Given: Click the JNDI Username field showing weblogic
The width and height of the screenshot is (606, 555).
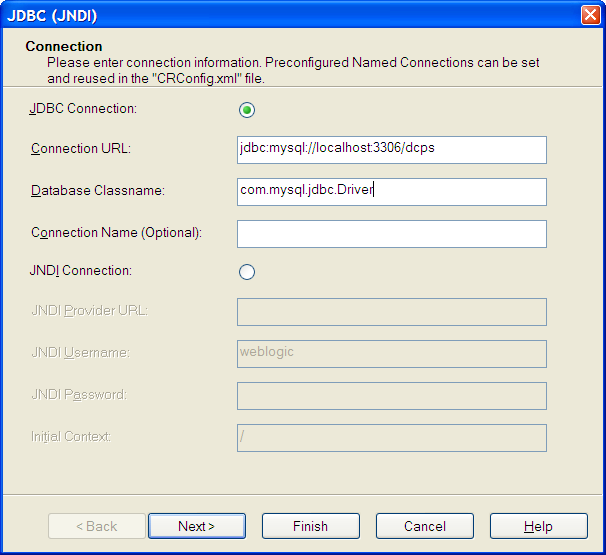Looking at the screenshot, I should (392, 354).
